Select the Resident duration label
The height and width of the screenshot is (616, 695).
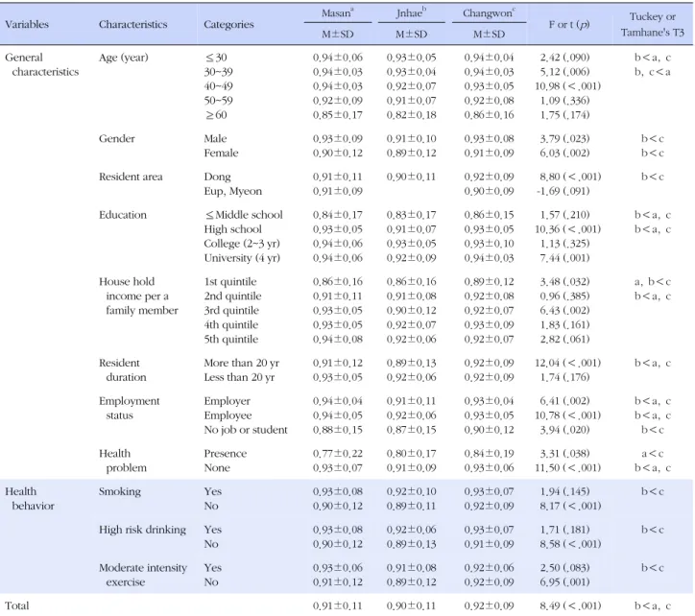[122, 370]
